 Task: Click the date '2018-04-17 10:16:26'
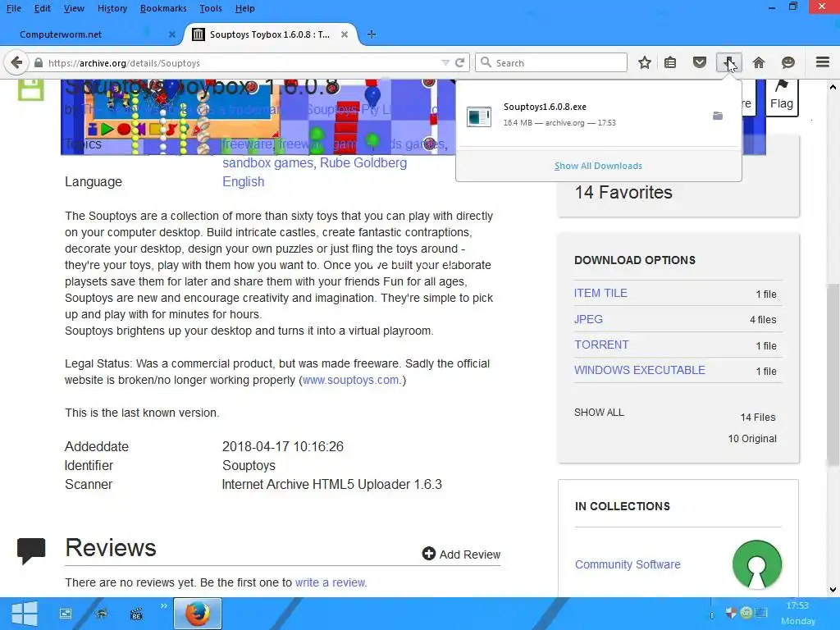click(283, 447)
